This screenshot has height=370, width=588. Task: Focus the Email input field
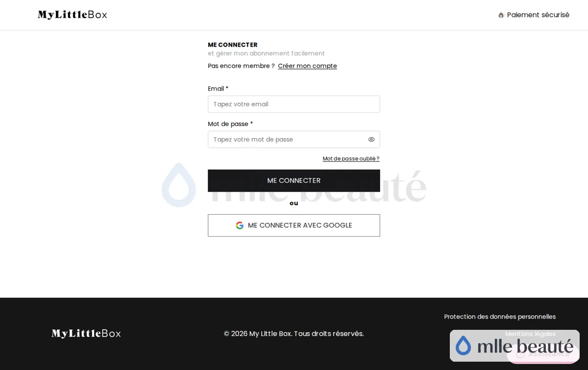[x=294, y=104]
